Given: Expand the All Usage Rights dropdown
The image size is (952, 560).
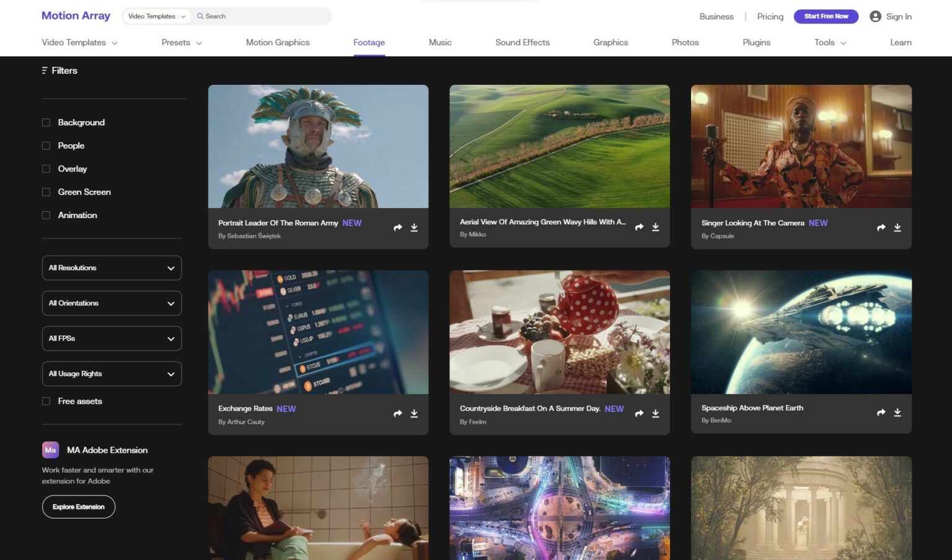Looking at the screenshot, I should point(112,374).
